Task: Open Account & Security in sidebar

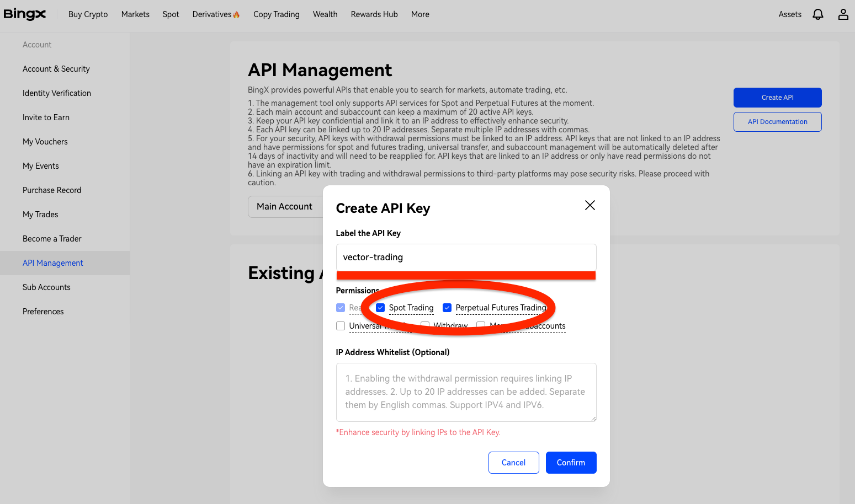Action: click(x=56, y=69)
